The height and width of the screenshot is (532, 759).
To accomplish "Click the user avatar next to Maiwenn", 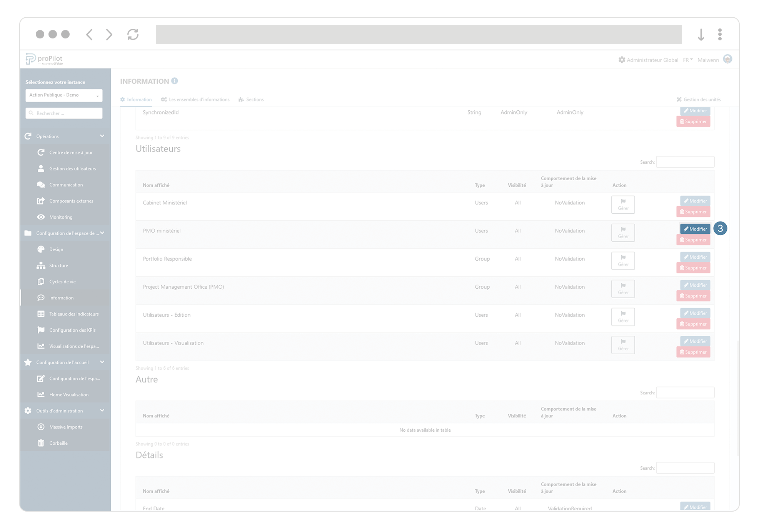I will click(727, 59).
